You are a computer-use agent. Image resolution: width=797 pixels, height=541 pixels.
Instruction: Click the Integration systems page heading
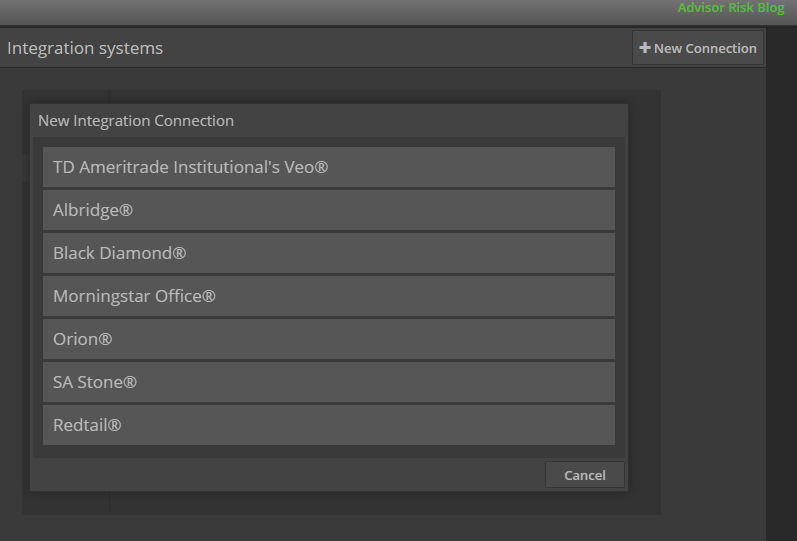click(85, 48)
